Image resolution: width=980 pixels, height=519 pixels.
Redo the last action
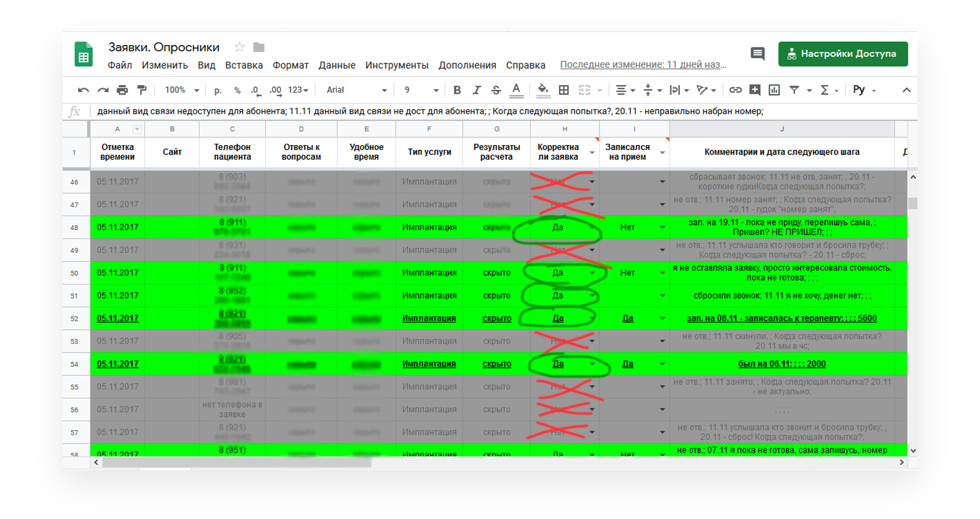(x=103, y=90)
